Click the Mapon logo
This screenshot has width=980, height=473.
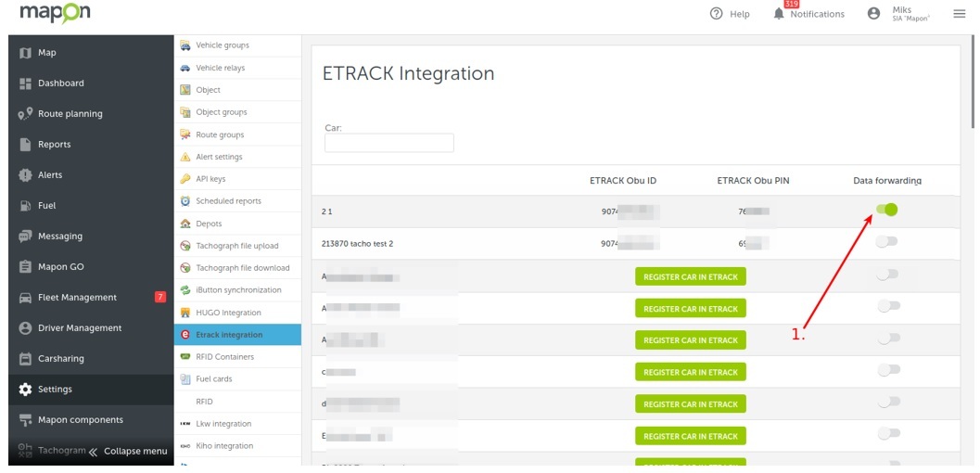[55, 14]
